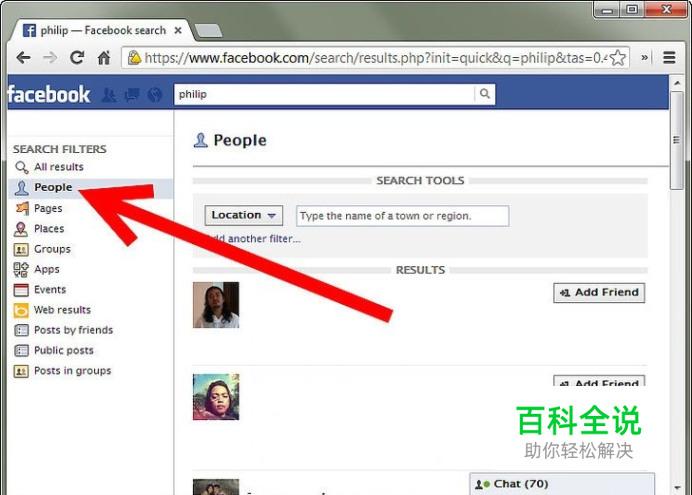Select the Events filter label
692x495 pixels.
(x=50, y=289)
